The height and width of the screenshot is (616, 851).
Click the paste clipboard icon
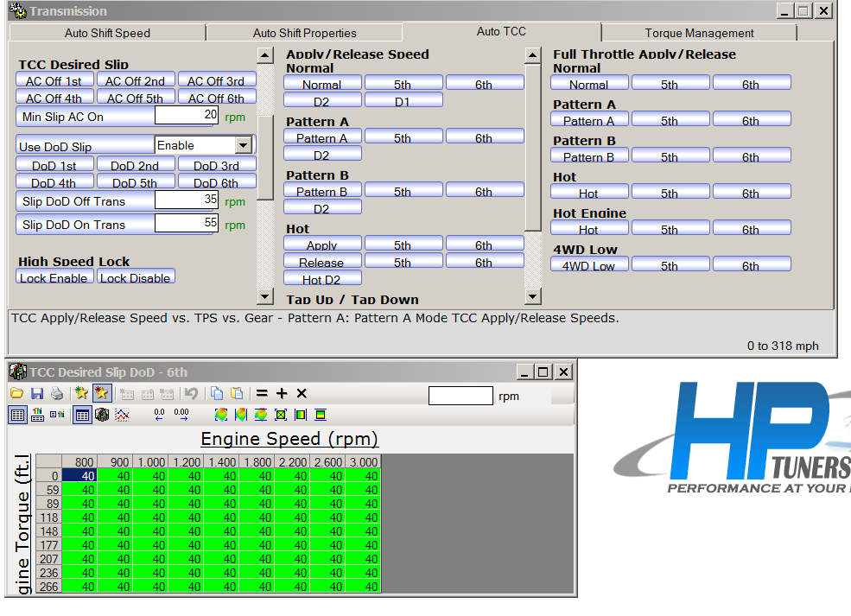coord(237,394)
